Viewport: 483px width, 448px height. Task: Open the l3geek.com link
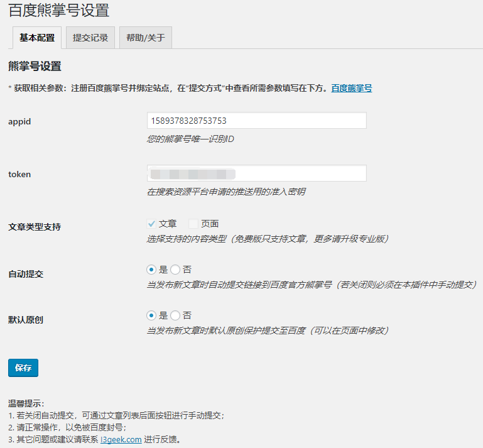click(121, 439)
